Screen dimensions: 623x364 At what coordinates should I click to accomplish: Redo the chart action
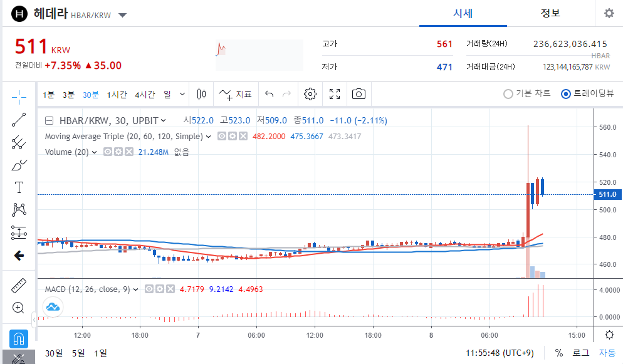point(286,94)
